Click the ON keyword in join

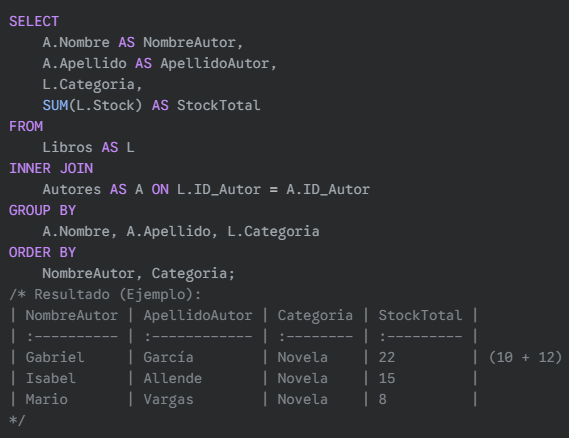pos(160,190)
